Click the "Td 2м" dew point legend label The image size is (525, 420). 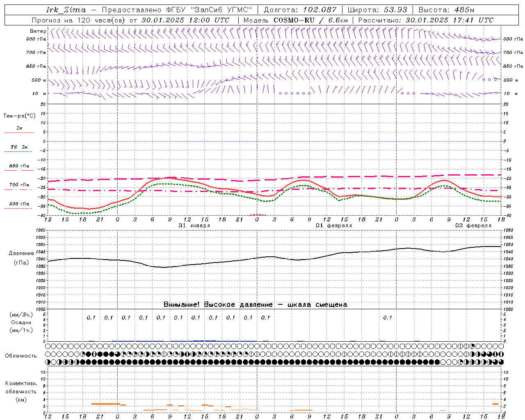[x=19, y=147]
